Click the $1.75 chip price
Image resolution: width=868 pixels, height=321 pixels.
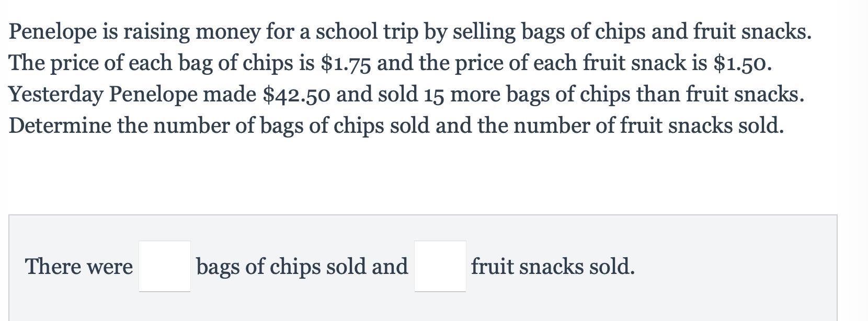[x=346, y=63]
